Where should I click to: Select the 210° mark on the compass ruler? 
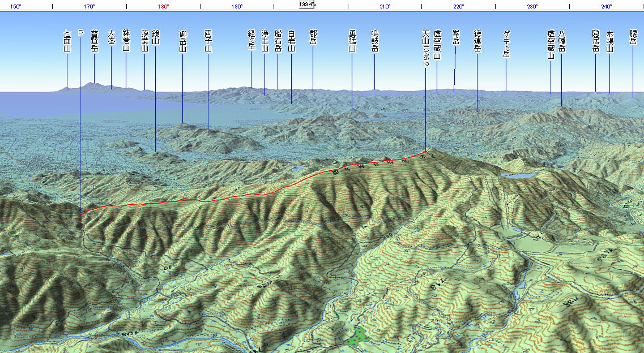385,7
